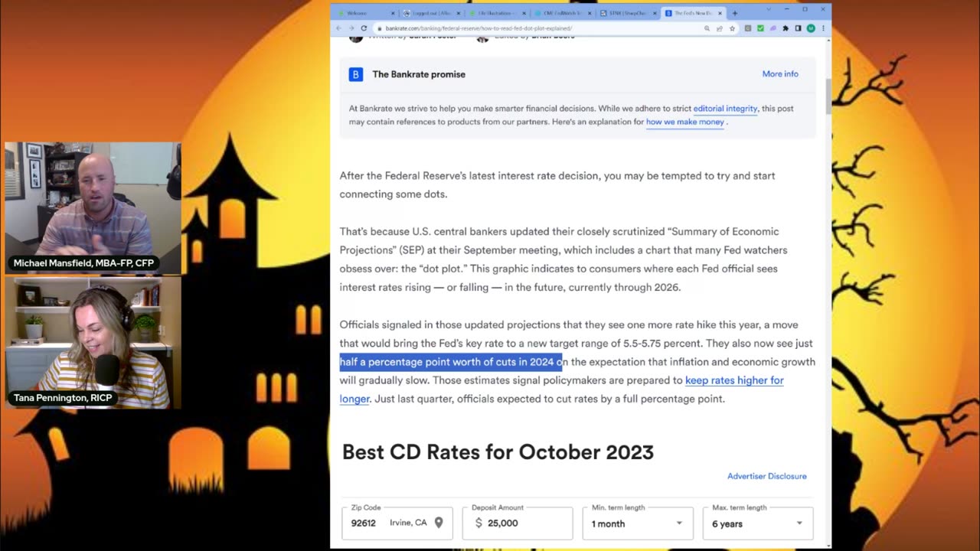Click the browser address bar URL
The width and height of the screenshot is (980, 551).
479,28
